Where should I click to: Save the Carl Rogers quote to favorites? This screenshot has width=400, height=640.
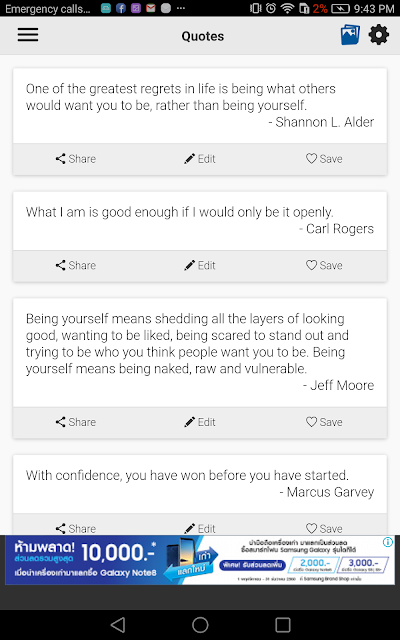[x=324, y=265]
